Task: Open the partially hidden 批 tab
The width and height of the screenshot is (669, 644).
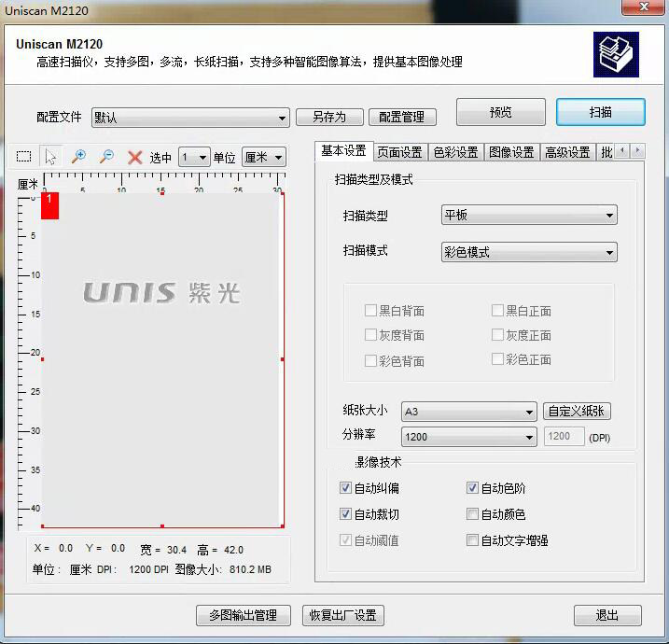Action: [x=606, y=152]
